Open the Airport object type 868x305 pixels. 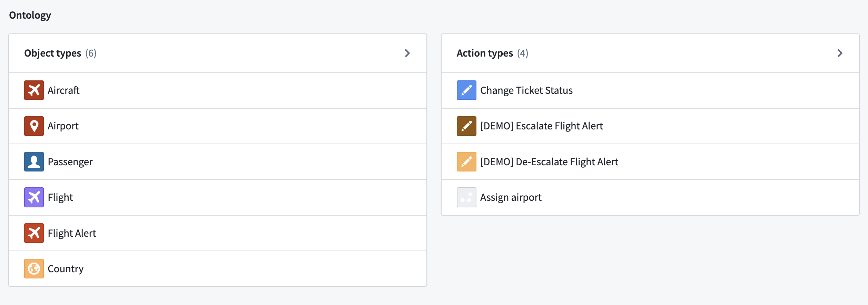coord(218,126)
